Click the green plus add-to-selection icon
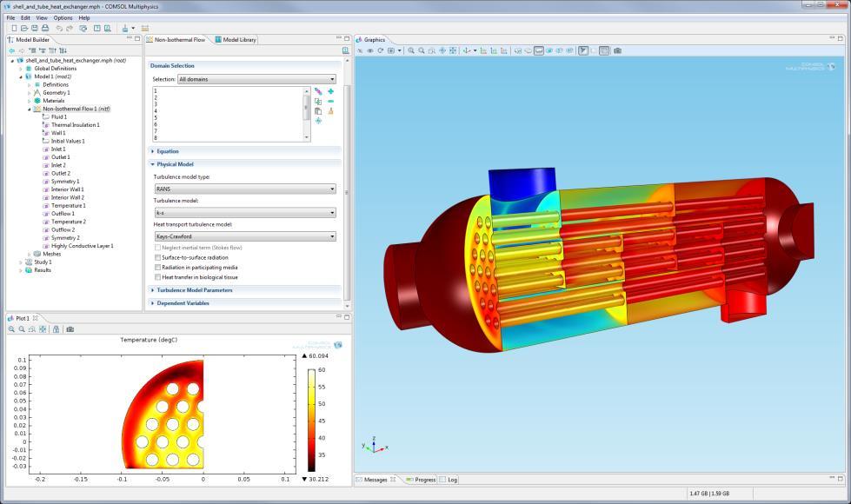 coord(330,91)
